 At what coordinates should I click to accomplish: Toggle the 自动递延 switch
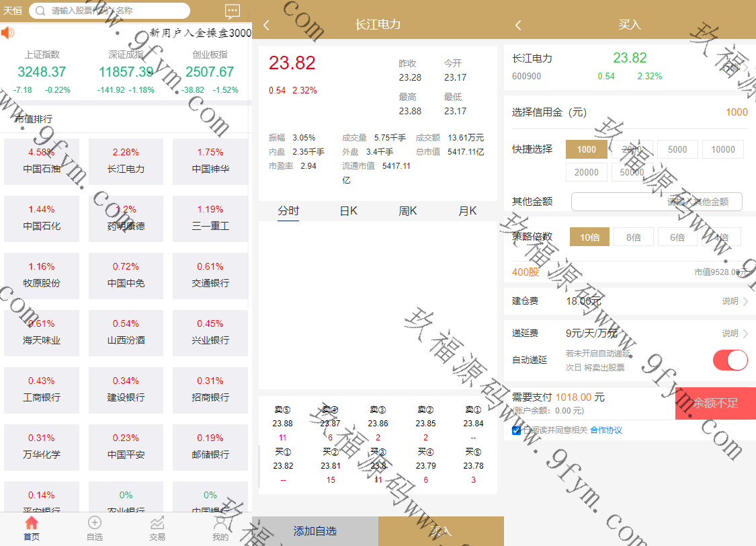click(730, 360)
